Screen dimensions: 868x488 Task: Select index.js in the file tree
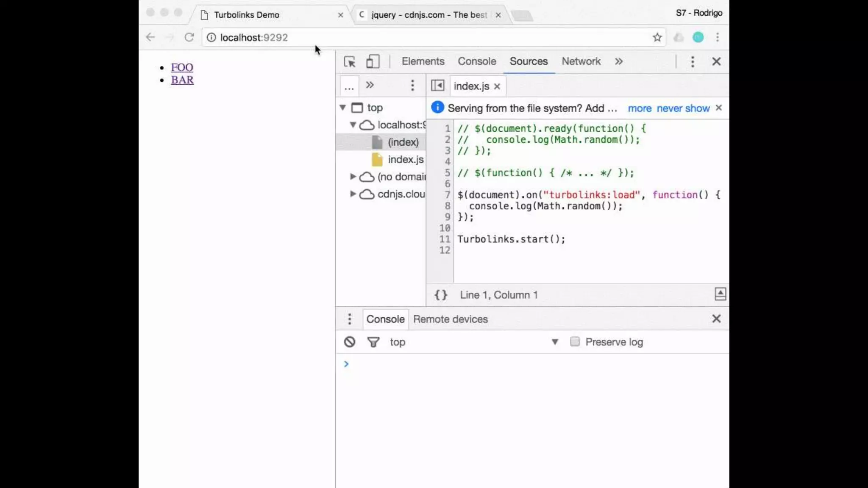pyautogui.click(x=405, y=160)
